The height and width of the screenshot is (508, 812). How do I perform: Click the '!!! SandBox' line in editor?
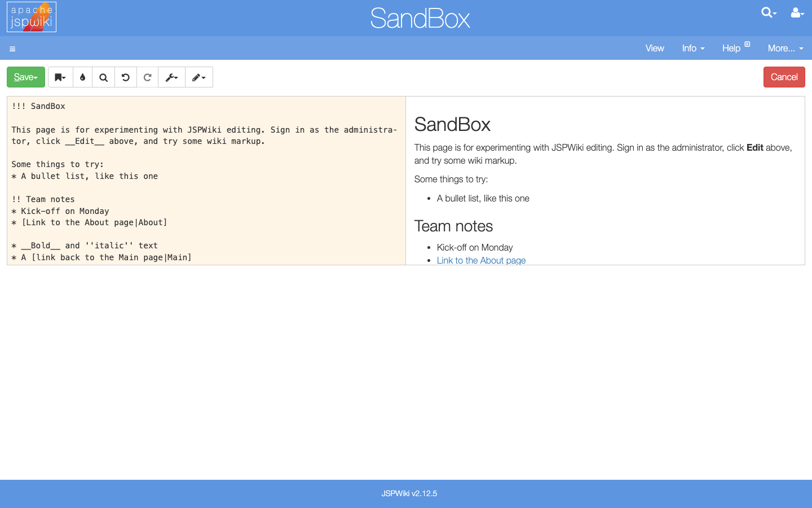tap(38, 106)
